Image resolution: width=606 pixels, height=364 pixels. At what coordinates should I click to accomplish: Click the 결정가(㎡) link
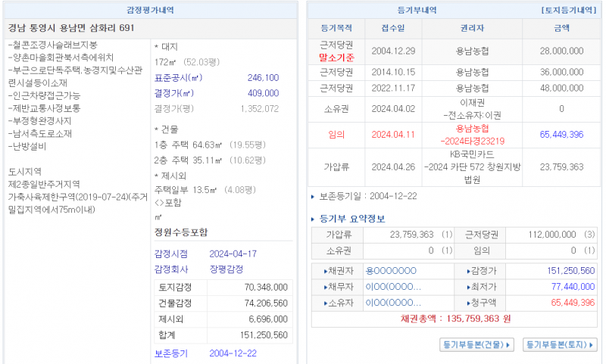pyautogui.click(x=174, y=93)
